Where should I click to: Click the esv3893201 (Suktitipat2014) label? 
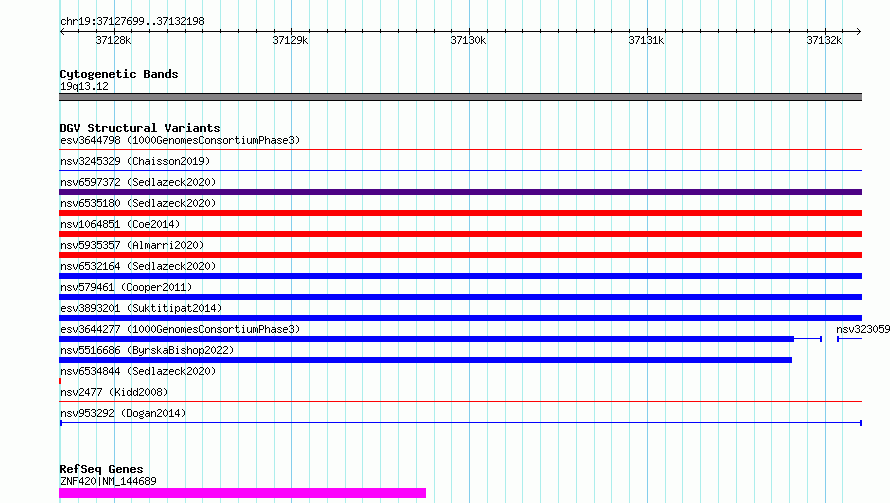pos(141,308)
